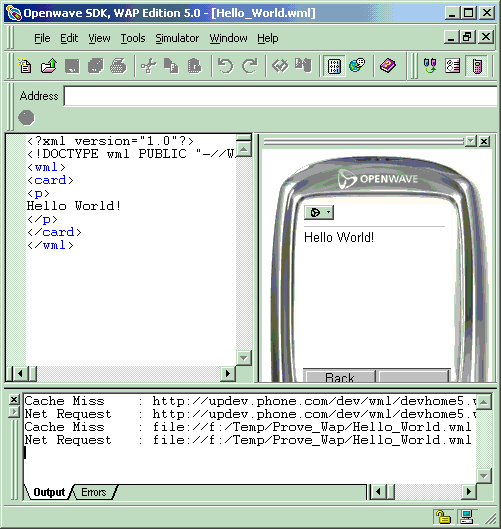Minimize the inner document window
This screenshot has width=501, height=529.
[452, 37]
